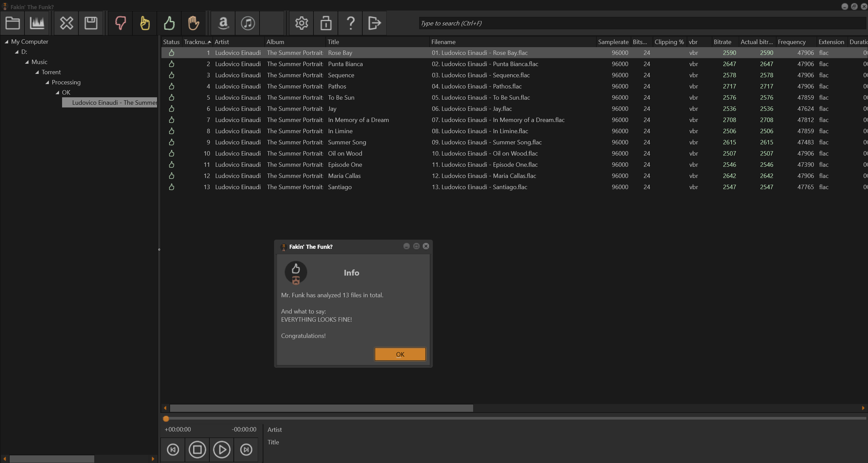
Task: Click the yellow pointing-finger filter icon
Action: click(x=145, y=23)
